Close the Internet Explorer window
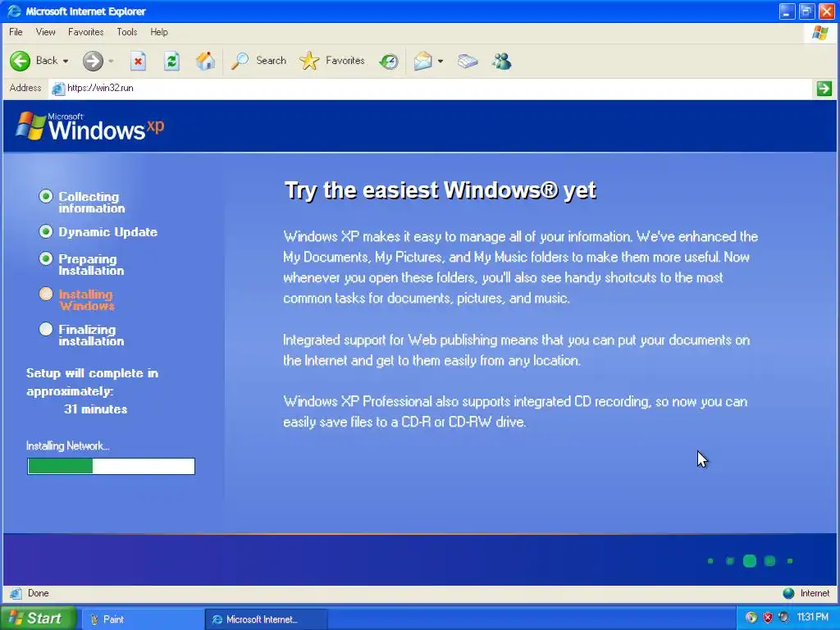Screen dimensions: 840x630 click(x=827, y=11)
